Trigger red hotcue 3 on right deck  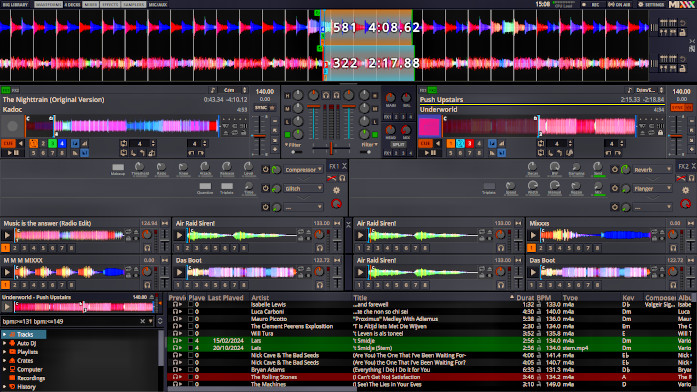click(469, 143)
